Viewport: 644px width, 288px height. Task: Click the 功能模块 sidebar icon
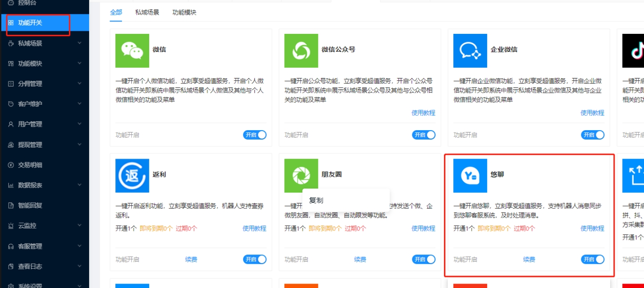[x=11, y=64]
